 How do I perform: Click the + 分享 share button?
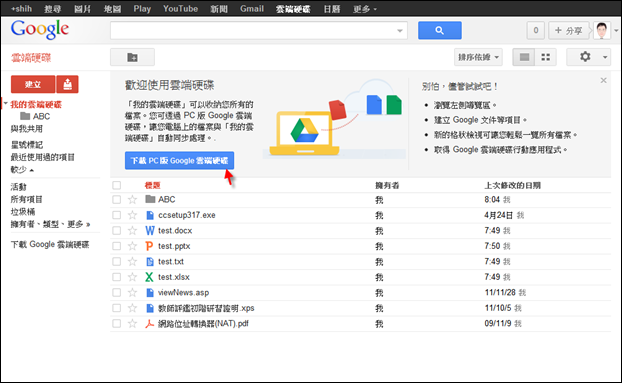pos(568,31)
